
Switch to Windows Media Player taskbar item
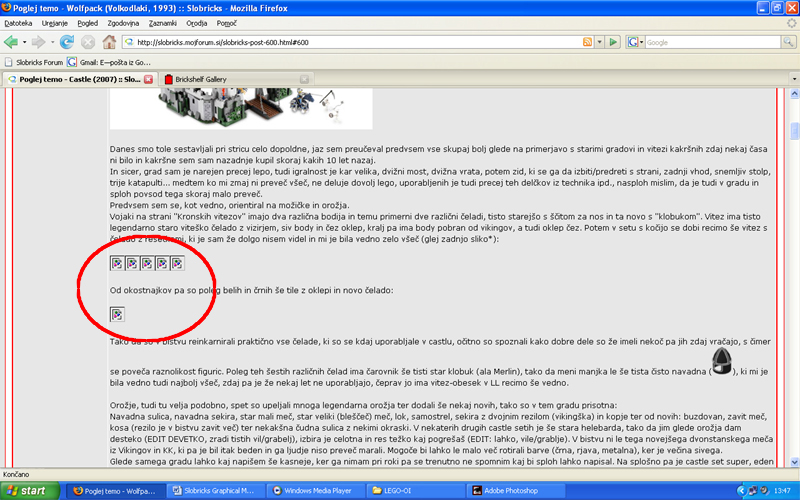point(315,491)
